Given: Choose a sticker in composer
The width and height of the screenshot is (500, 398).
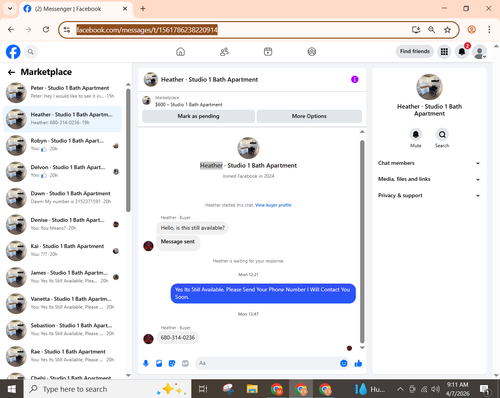Looking at the screenshot, I should [172, 363].
